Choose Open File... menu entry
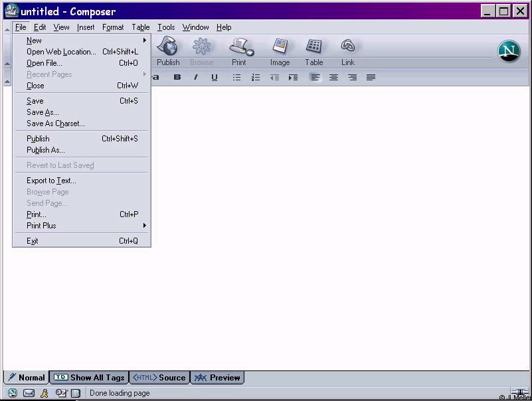This screenshot has width=532, height=401. (x=82, y=63)
